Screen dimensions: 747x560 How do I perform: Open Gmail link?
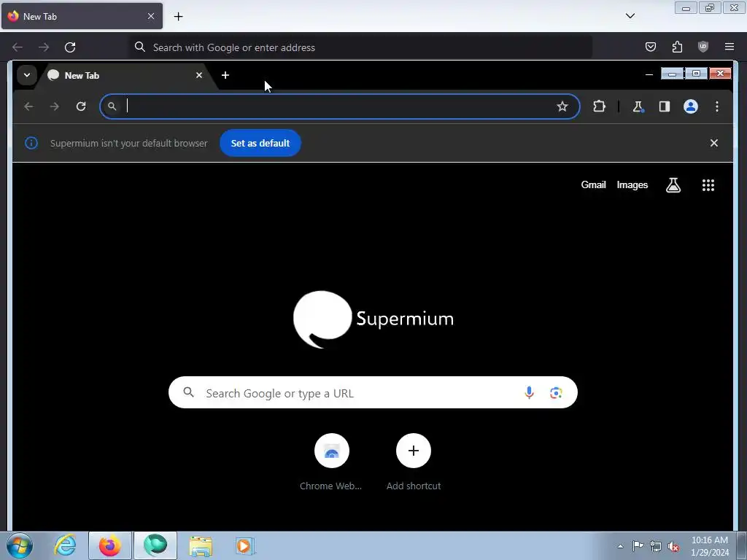point(593,184)
